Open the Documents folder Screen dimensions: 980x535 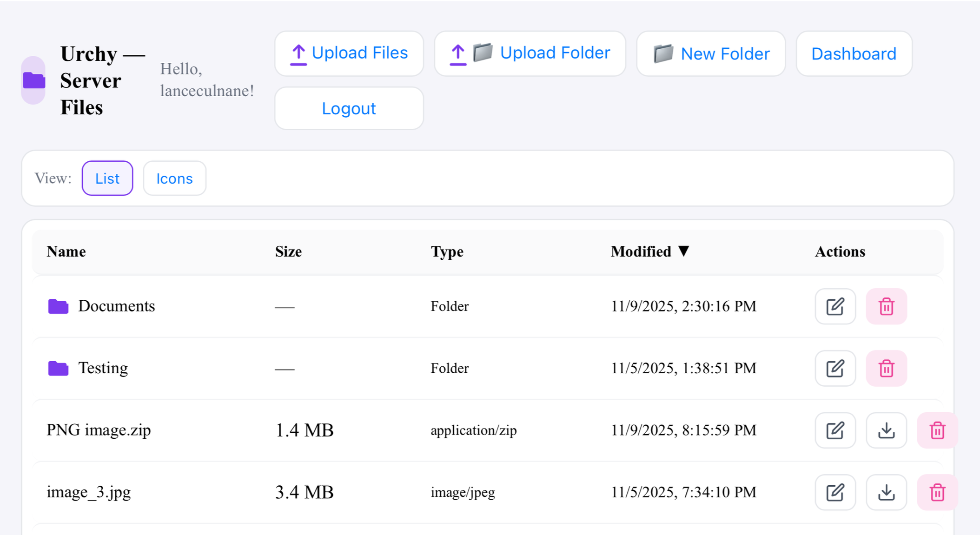116,306
